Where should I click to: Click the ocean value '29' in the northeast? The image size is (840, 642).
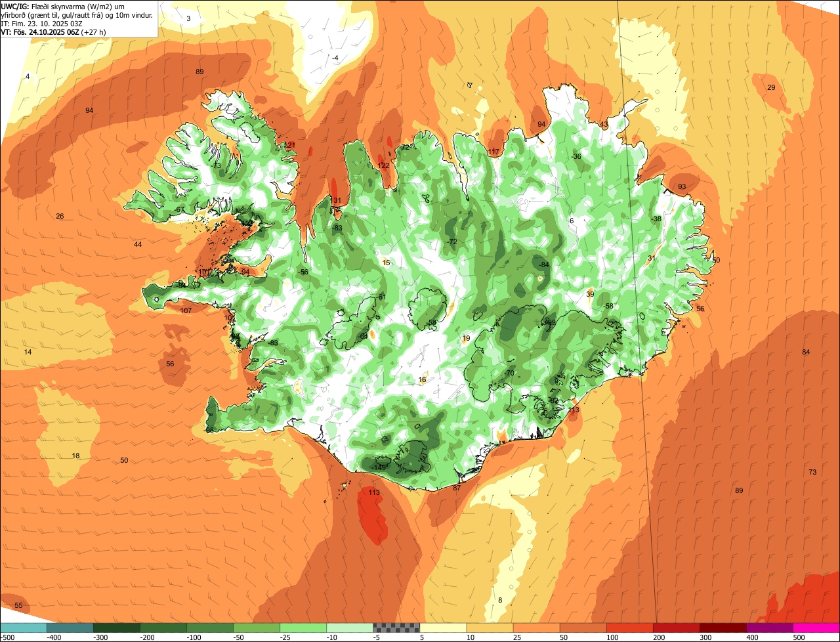click(x=771, y=88)
